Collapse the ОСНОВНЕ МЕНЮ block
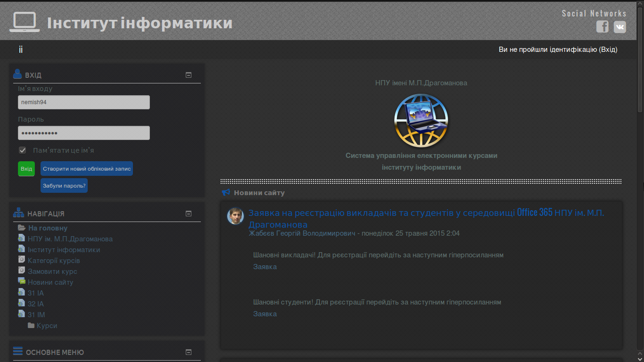The width and height of the screenshot is (644, 362). tap(189, 352)
